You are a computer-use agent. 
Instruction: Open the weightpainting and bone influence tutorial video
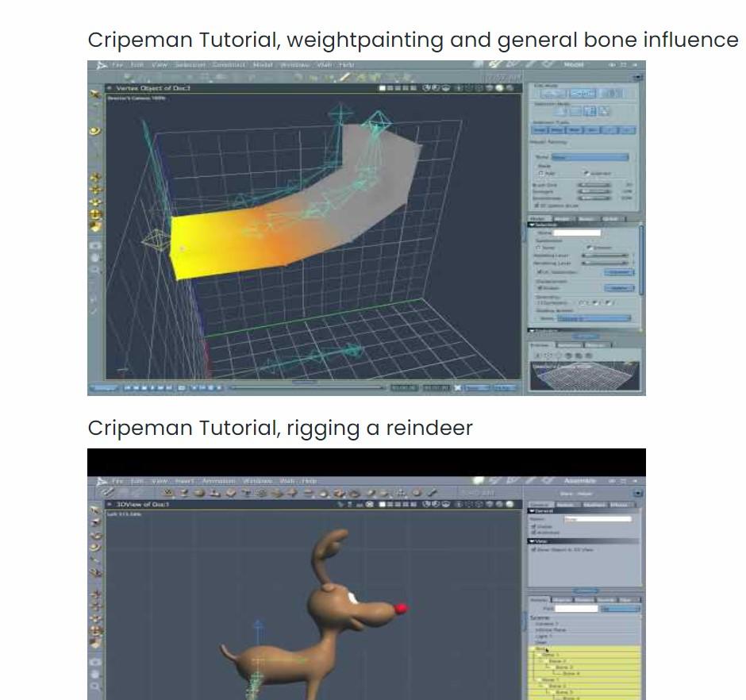pyautogui.click(x=367, y=228)
